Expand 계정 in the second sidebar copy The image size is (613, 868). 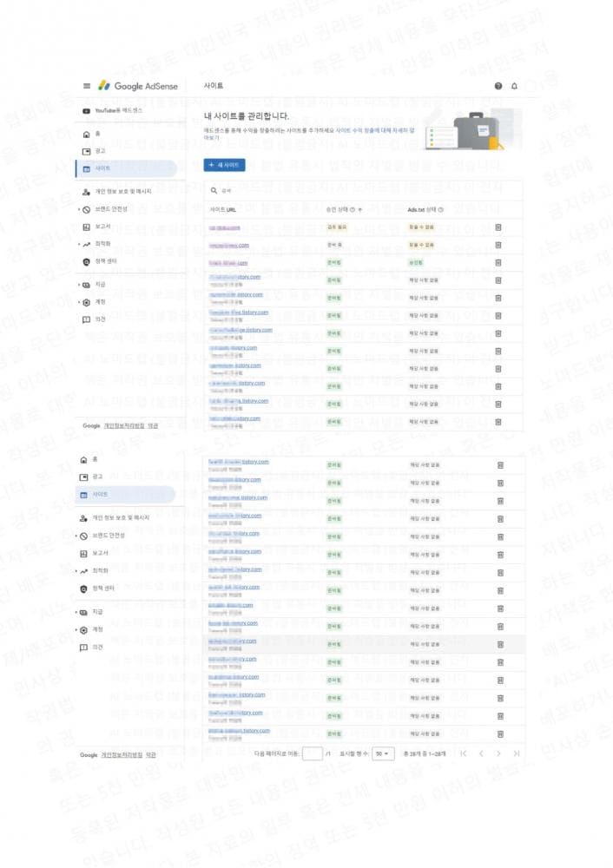(89, 630)
